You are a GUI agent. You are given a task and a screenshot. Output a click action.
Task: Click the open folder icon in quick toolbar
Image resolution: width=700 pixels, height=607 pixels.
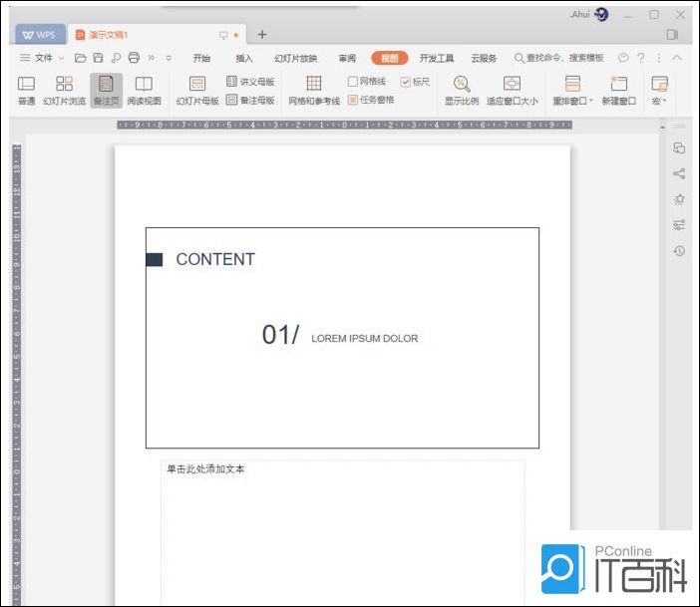pyautogui.click(x=81, y=58)
